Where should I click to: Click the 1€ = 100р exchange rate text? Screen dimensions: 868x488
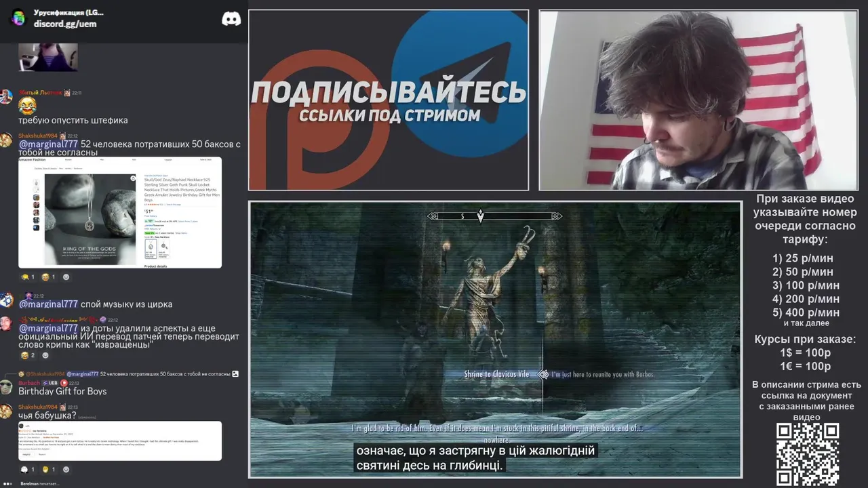click(x=805, y=367)
